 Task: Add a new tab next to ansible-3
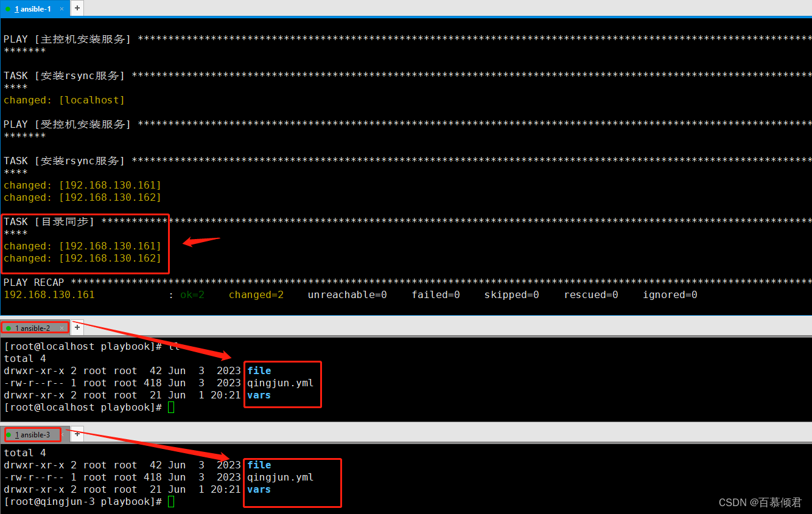(x=77, y=434)
